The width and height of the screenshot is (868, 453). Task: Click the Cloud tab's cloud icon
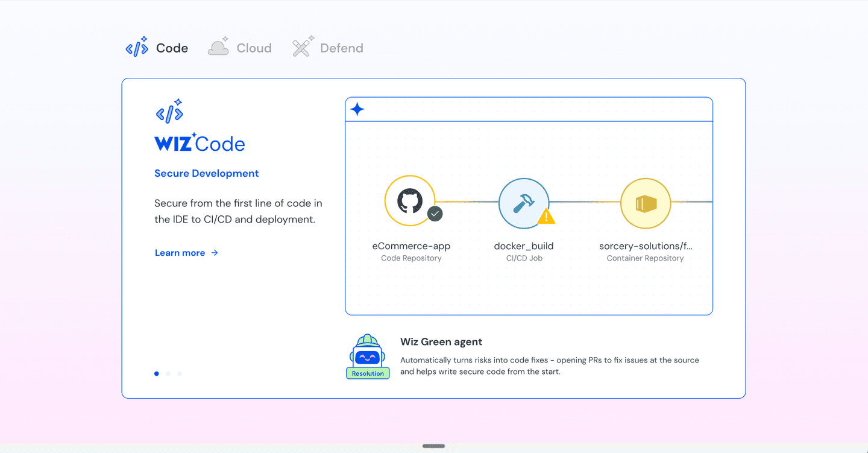(x=219, y=47)
